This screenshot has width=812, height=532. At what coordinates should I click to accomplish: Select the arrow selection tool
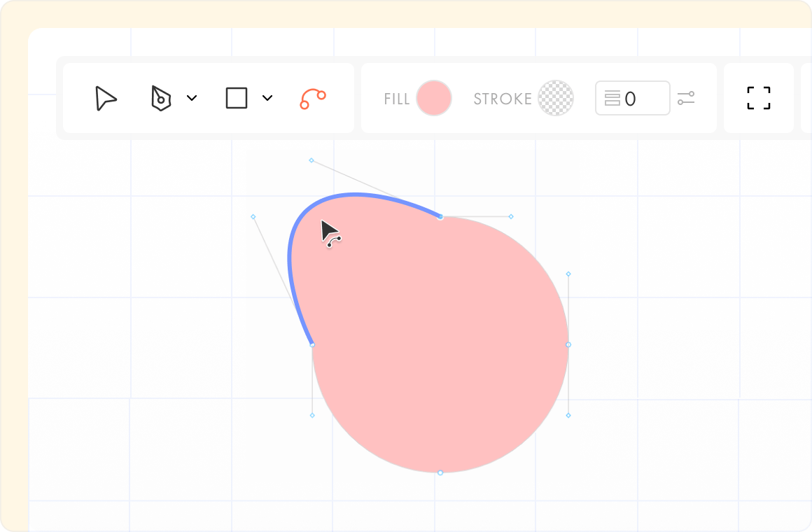pos(104,98)
